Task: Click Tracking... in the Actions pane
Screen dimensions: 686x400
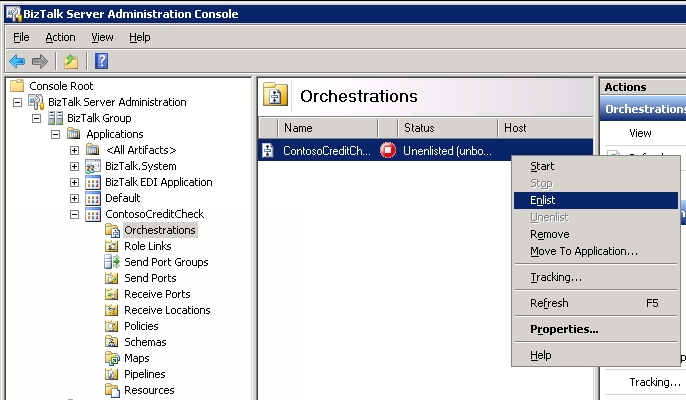Action: tap(654, 382)
